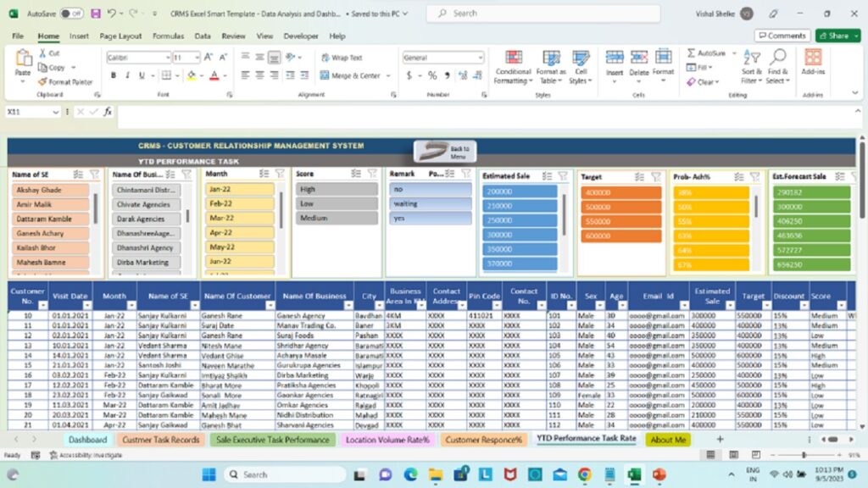Click the AutoSum sigma icon

[x=691, y=53]
